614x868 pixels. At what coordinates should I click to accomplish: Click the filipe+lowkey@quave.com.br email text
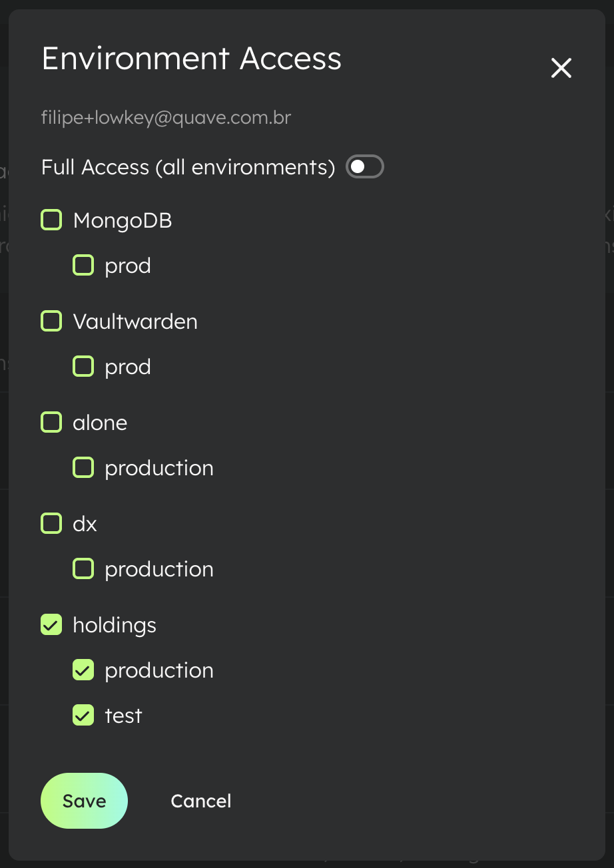(166, 118)
